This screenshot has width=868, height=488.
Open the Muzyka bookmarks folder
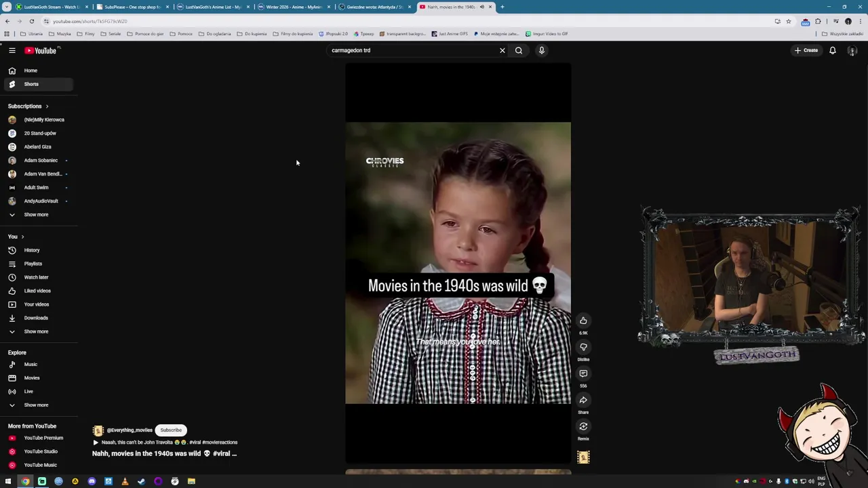(x=60, y=34)
